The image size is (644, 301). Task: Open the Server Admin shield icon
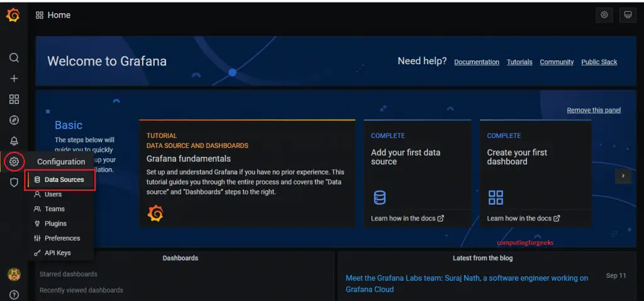14,182
